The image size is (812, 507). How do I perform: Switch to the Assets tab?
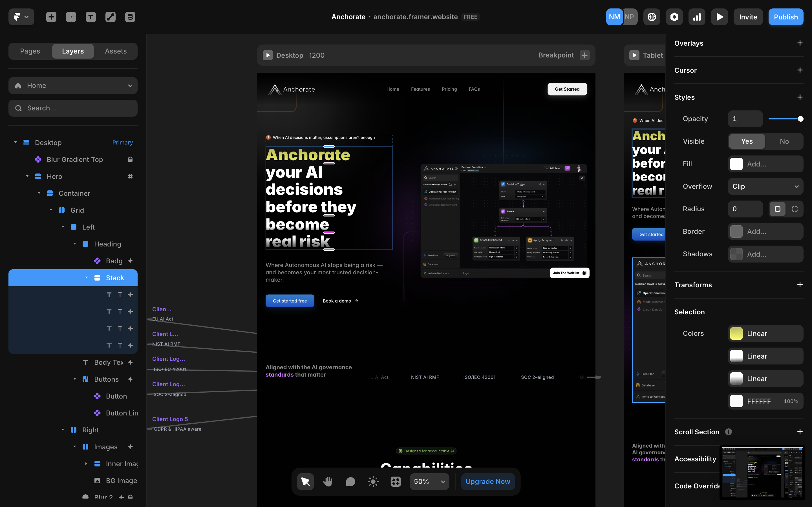[116, 51]
